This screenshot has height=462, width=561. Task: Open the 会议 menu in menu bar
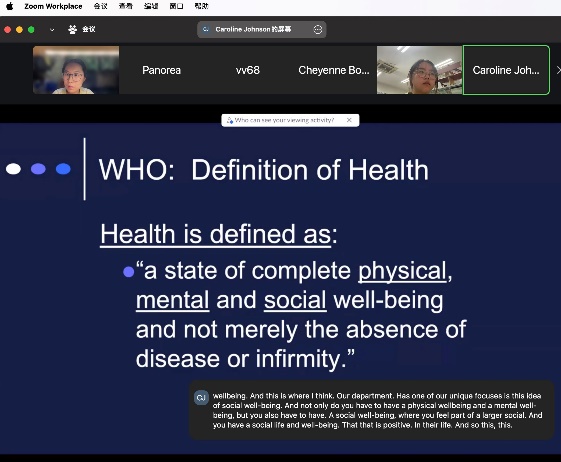click(x=100, y=6)
